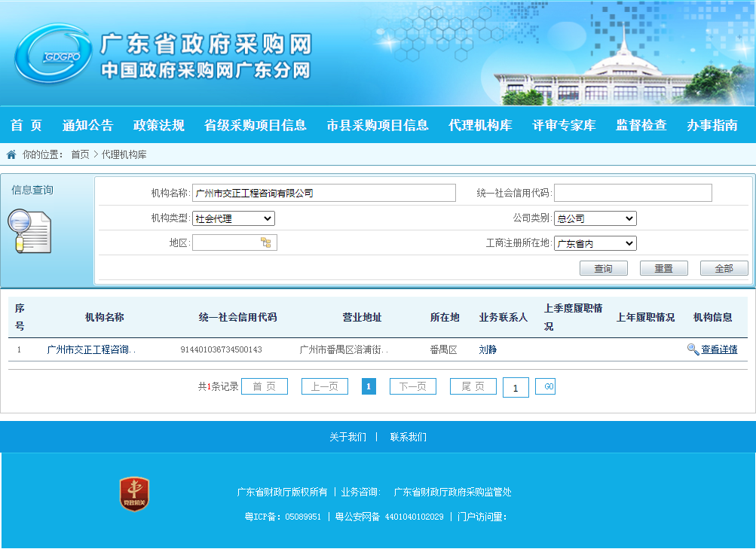Click credit code 914401036734500143 cell
This screenshot has height=549, width=756.
pyautogui.click(x=222, y=349)
